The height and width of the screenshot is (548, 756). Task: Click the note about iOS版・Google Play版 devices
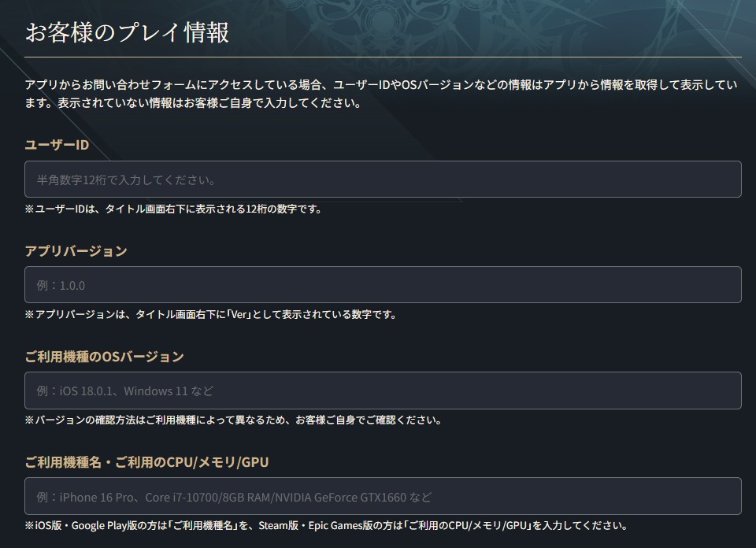point(326,526)
